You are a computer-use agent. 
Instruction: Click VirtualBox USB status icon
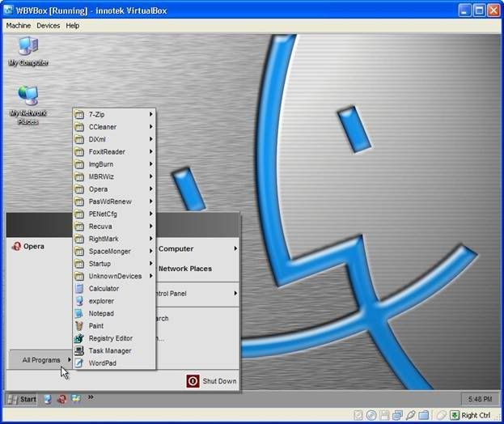coord(410,415)
